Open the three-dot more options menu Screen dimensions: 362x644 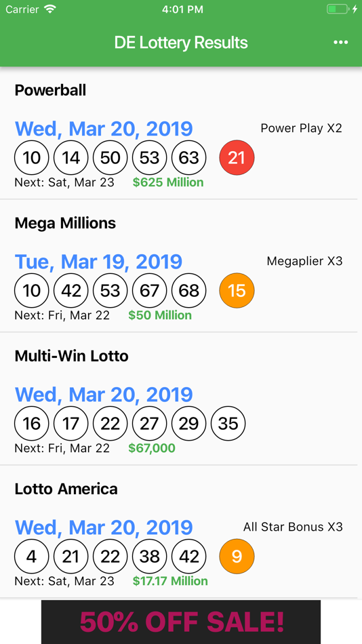click(340, 43)
